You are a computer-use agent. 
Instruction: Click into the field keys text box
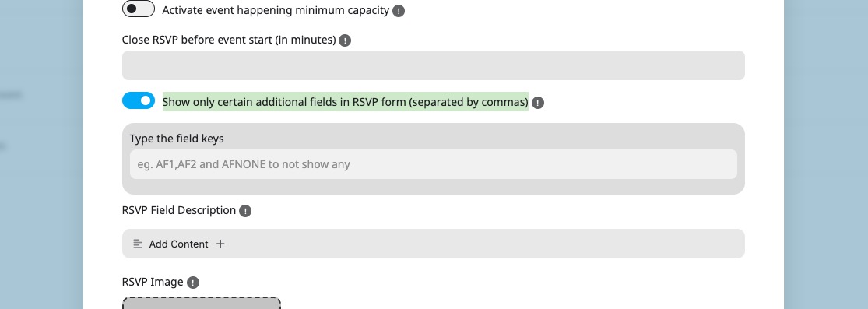tap(434, 164)
